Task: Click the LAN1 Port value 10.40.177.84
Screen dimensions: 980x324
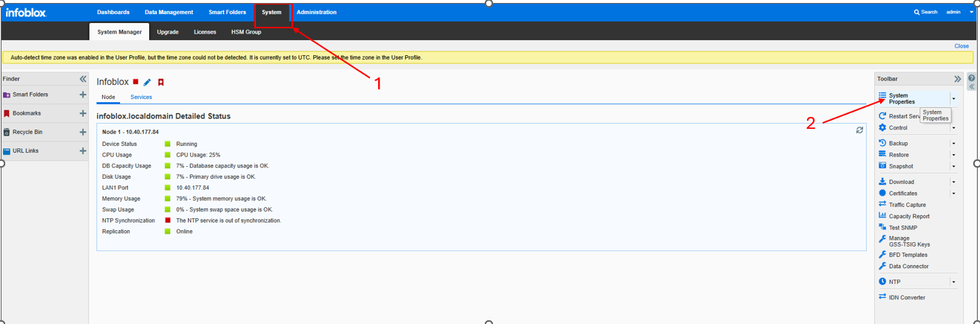Action: coord(192,188)
